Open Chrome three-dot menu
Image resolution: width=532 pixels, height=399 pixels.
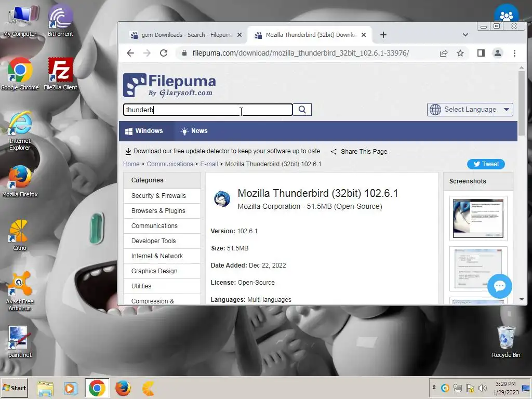(x=514, y=53)
